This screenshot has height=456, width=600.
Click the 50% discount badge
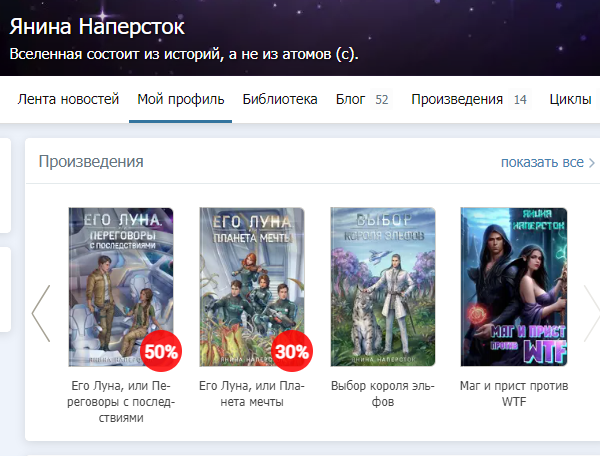(x=161, y=351)
